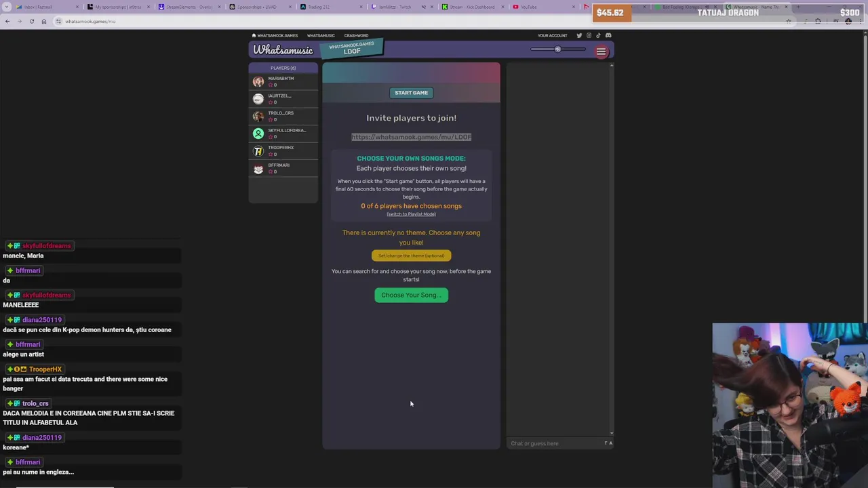The width and height of the screenshot is (868, 488).
Task: Click TROOPERHX player avatar
Action: [258, 151]
